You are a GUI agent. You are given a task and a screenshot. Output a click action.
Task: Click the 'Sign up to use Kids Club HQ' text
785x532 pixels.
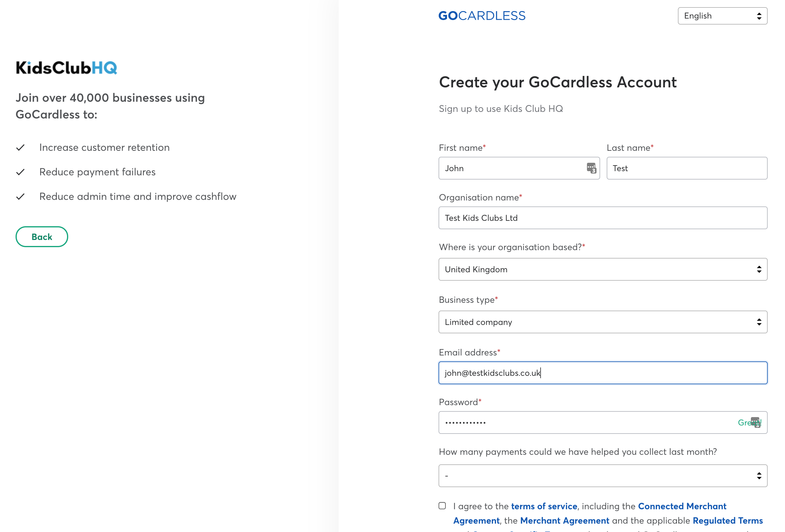pos(501,109)
